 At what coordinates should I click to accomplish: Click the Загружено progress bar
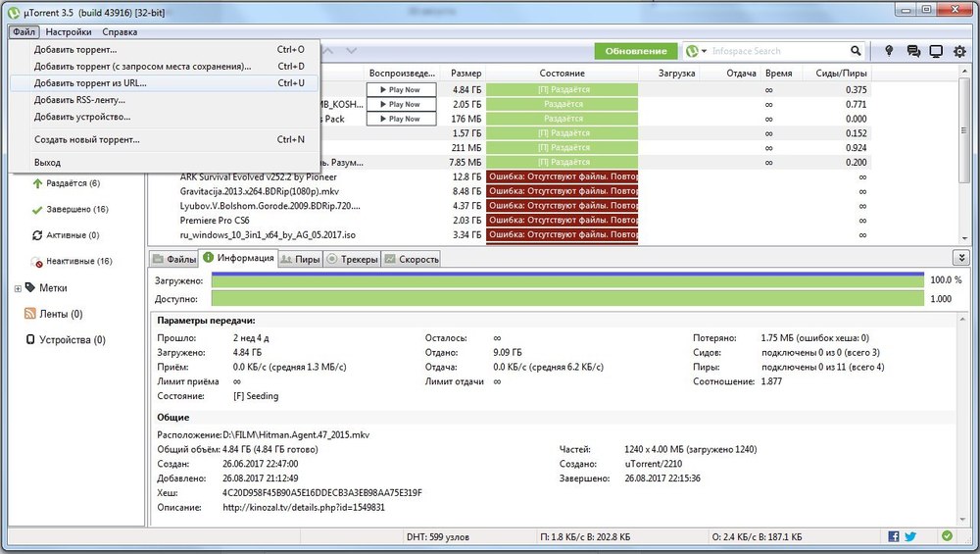click(x=566, y=280)
